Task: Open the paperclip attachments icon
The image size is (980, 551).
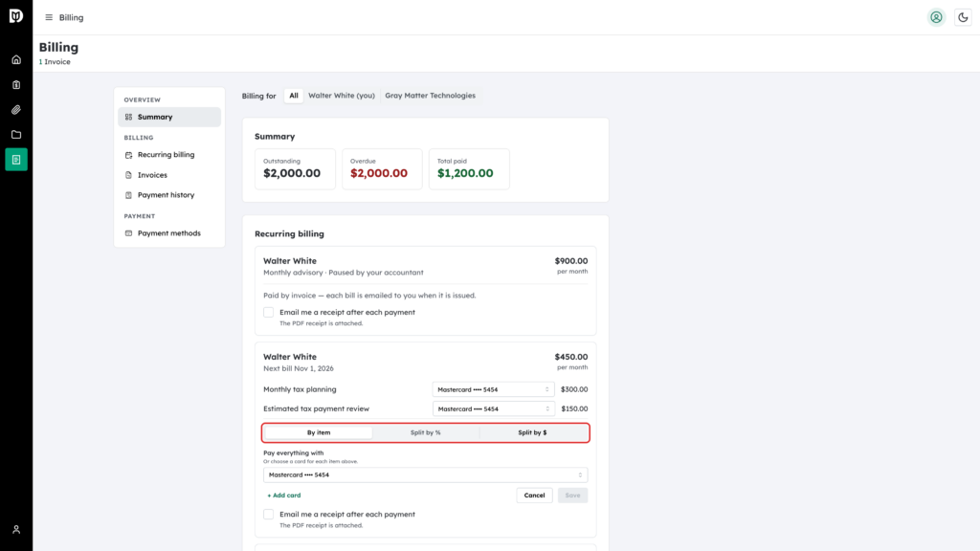Action: (x=16, y=110)
